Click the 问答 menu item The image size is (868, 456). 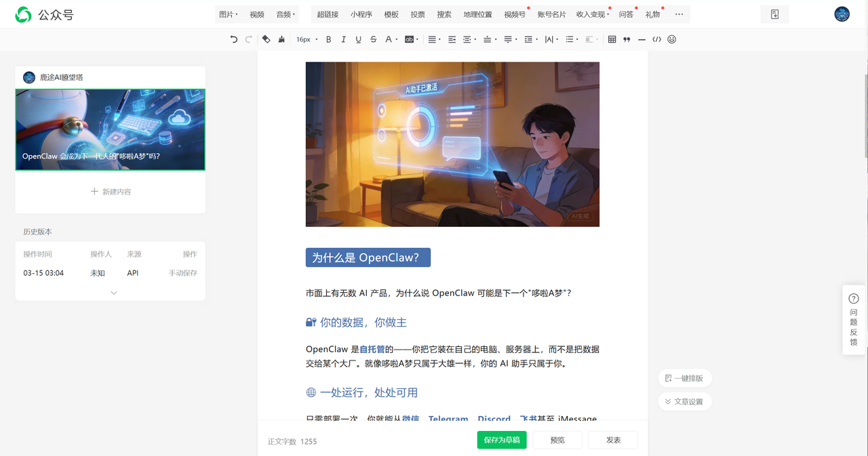click(x=626, y=14)
